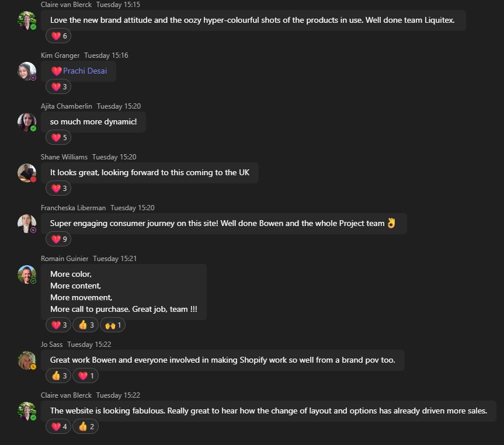Click Romain Guinier's avatar
This screenshot has width=504, height=445.
pos(27,274)
